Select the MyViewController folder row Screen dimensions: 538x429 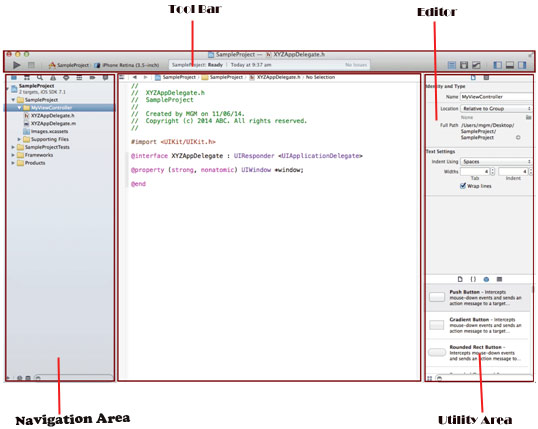(60, 108)
